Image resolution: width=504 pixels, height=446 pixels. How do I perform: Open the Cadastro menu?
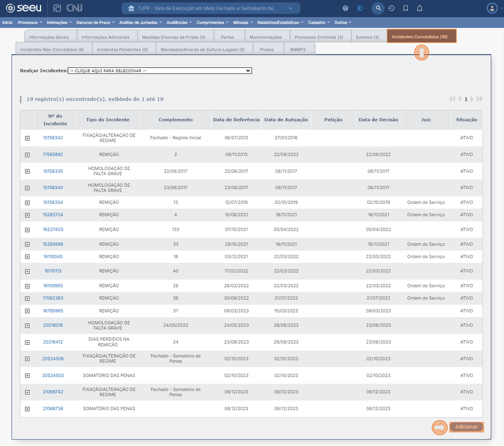tap(319, 23)
